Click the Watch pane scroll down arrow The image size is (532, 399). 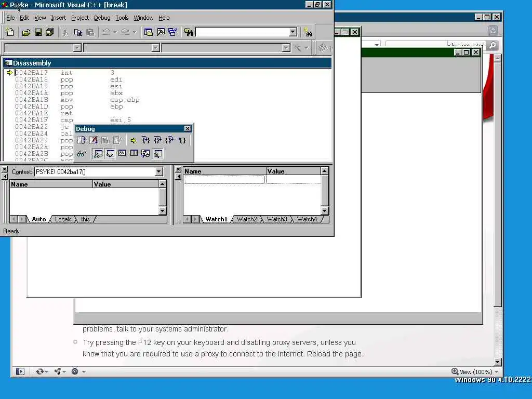coord(324,211)
